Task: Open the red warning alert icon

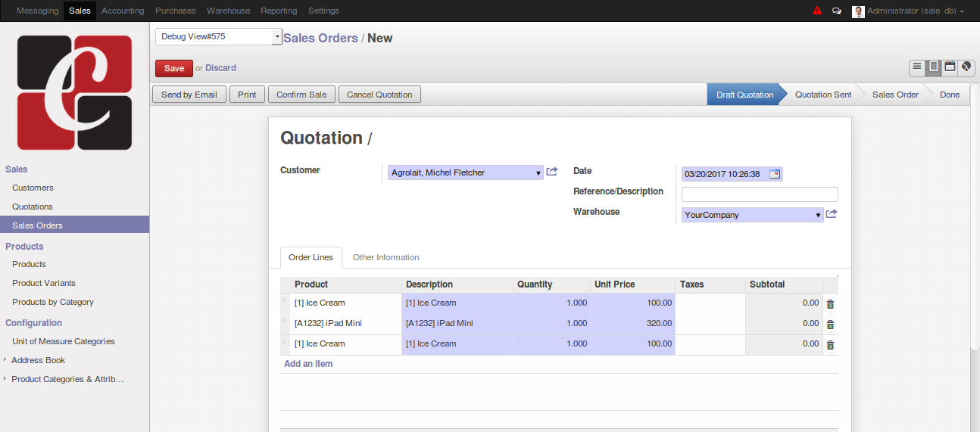Action: point(817,11)
